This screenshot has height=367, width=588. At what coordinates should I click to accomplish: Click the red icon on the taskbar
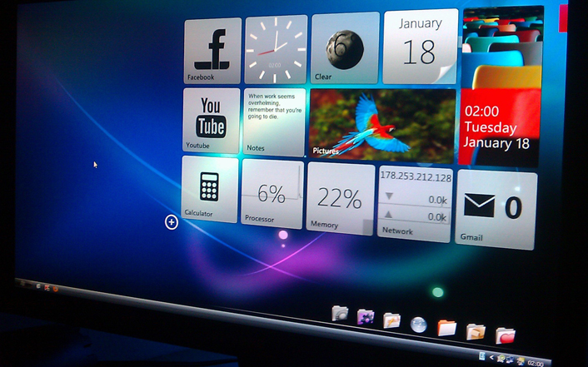(47, 288)
